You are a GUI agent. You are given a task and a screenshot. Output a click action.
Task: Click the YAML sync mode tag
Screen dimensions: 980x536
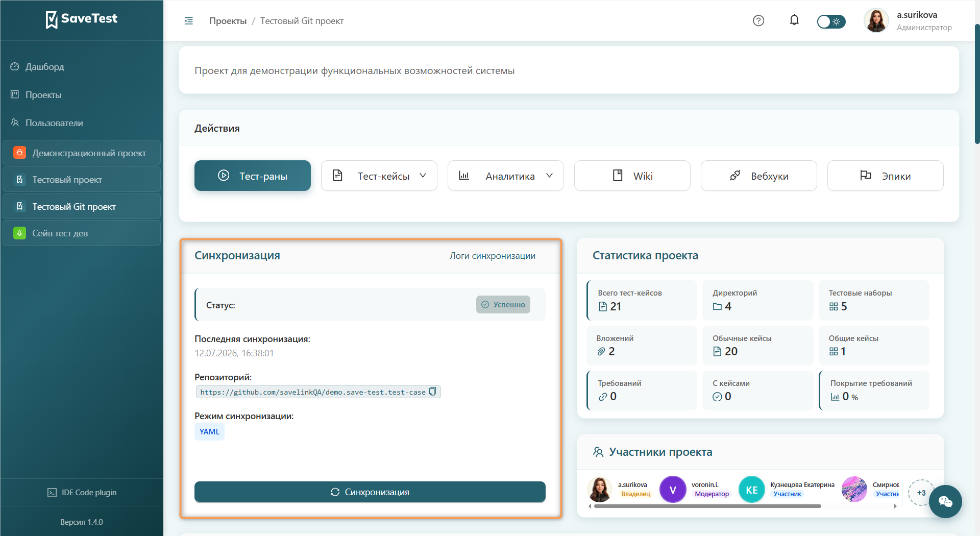[x=209, y=432]
